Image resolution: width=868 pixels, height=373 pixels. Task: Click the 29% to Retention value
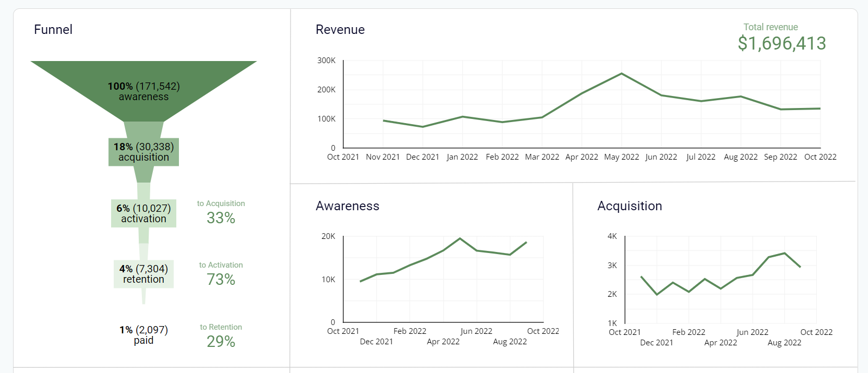221,342
